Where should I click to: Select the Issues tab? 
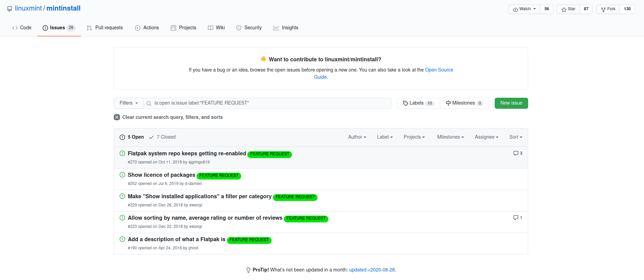click(x=59, y=28)
